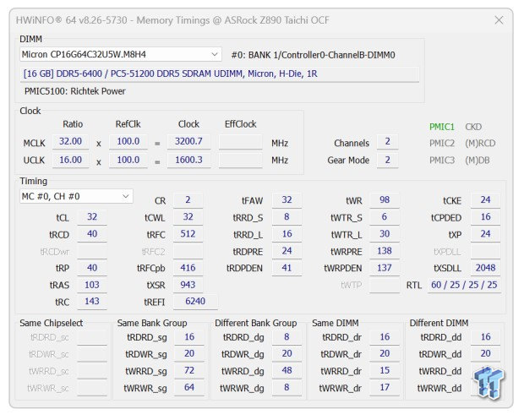Click the PMIC2 indicator label
This screenshot has height=420, width=524.
pyautogui.click(x=442, y=144)
